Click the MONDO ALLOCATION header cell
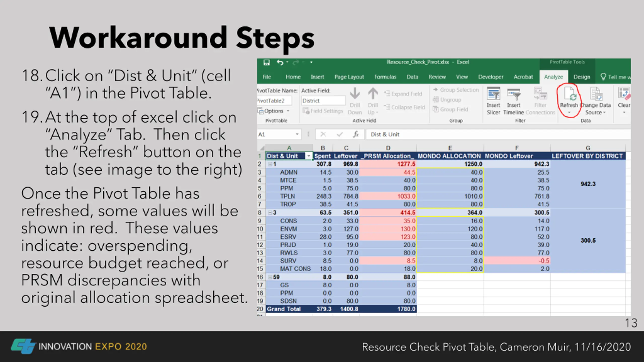Image resolution: width=644 pixels, height=362 pixels. [x=450, y=156]
